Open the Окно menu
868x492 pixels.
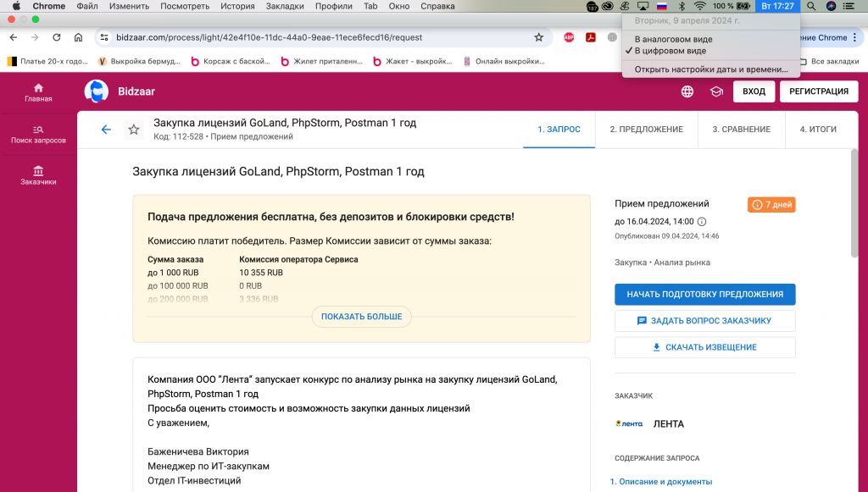(x=398, y=6)
